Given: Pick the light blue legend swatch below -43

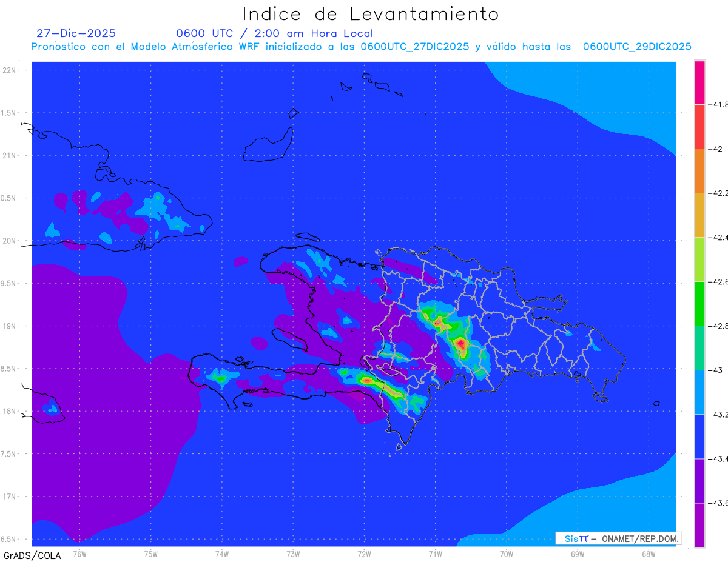Looking at the screenshot, I should (699, 392).
